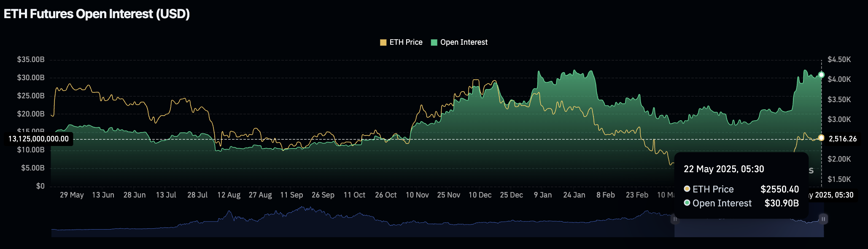This screenshot has height=249, width=868.
Task: Click the 2,516.26 price axis label
Action: pos(842,139)
